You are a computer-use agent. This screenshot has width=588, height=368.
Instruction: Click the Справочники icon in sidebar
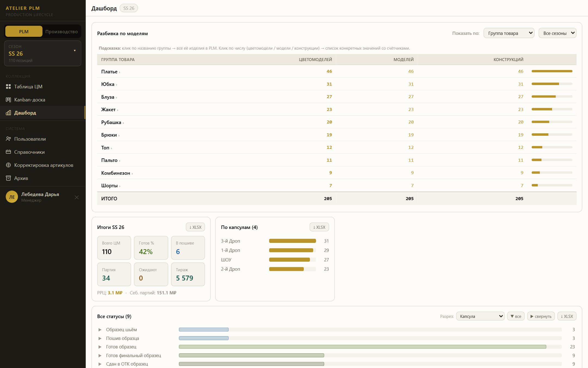8,152
